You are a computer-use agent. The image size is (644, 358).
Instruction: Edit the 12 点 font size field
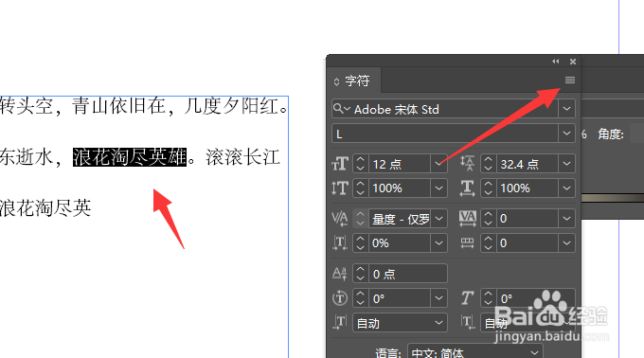click(400, 164)
